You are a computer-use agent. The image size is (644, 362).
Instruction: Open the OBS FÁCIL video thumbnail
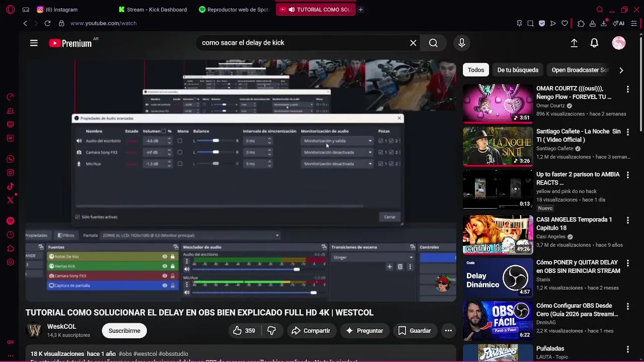coord(498,321)
